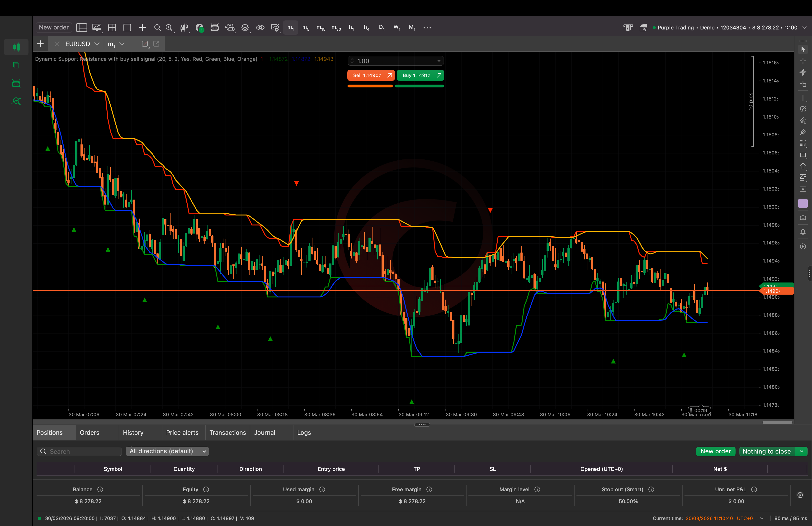Toggle the multi-chart grid layout view
Screen dimensions: 812x526
(112, 28)
